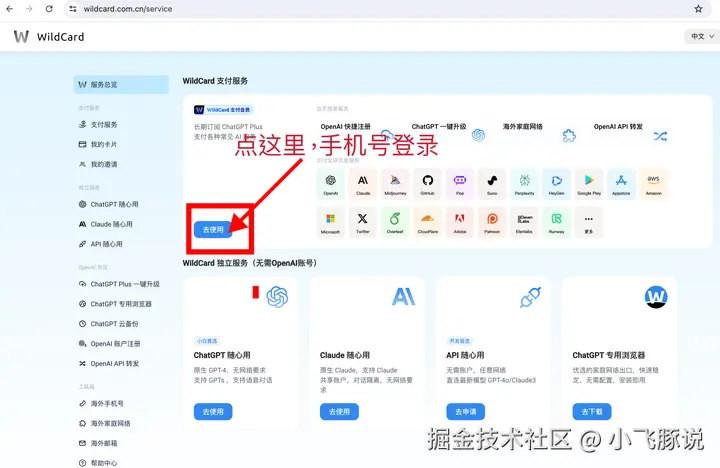Image resolution: width=720 pixels, height=468 pixels.
Task: Choose the Microsoft service icon
Action: (331, 222)
